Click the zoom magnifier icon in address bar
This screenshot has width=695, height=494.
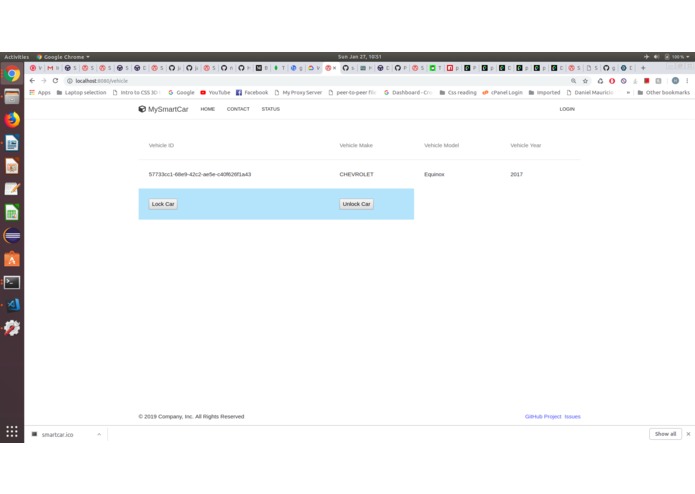[574, 81]
